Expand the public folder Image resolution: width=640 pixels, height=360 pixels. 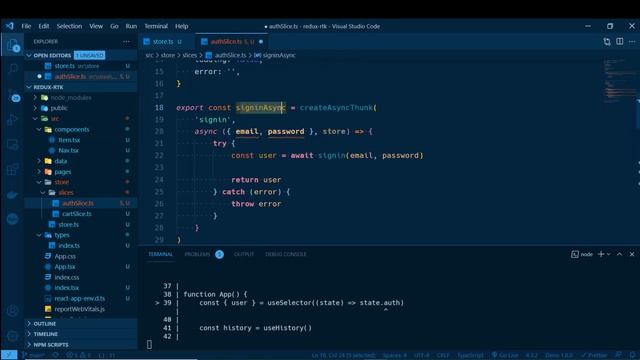click(x=35, y=108)
